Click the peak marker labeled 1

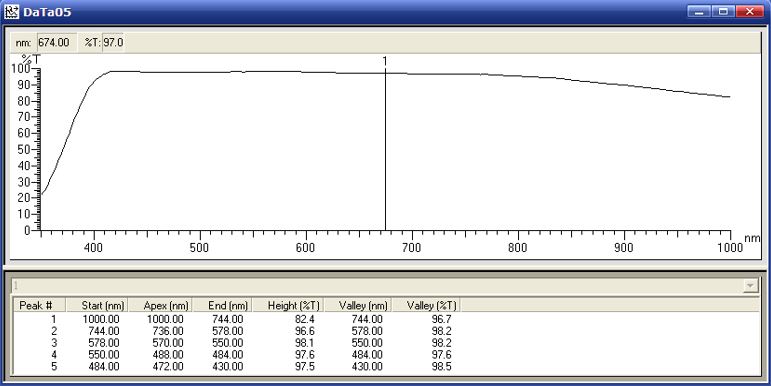click(385, 61)
